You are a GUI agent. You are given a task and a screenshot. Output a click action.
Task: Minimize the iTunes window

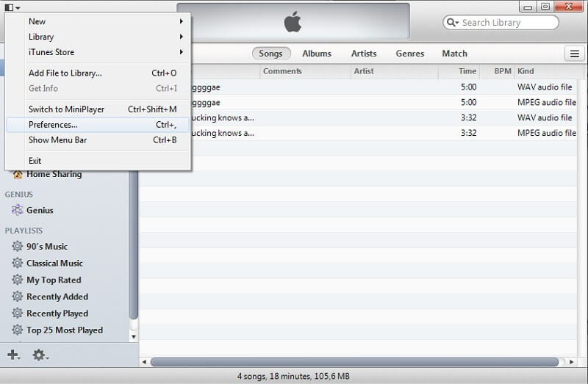tap(528, 7)
